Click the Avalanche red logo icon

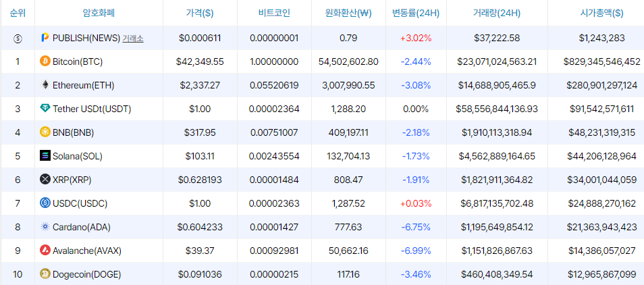[45, 250]
